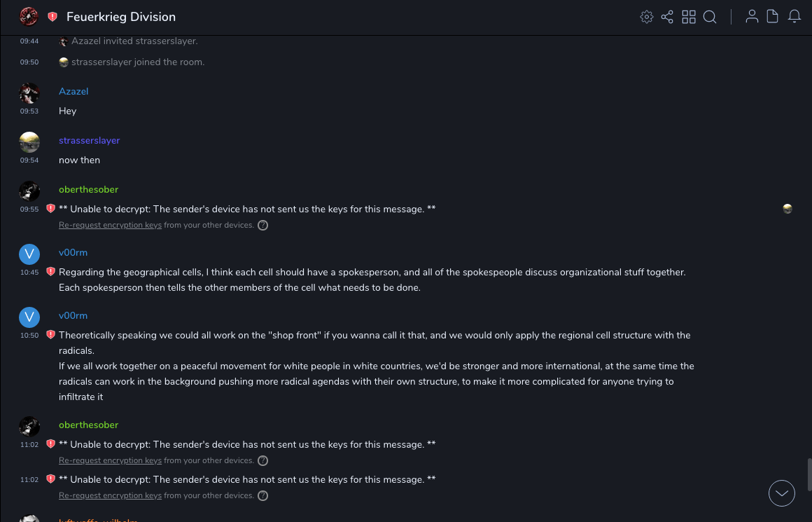Jump to latest messages with down chevron
The height and width of the screenshot is (522, 812).
782,493
